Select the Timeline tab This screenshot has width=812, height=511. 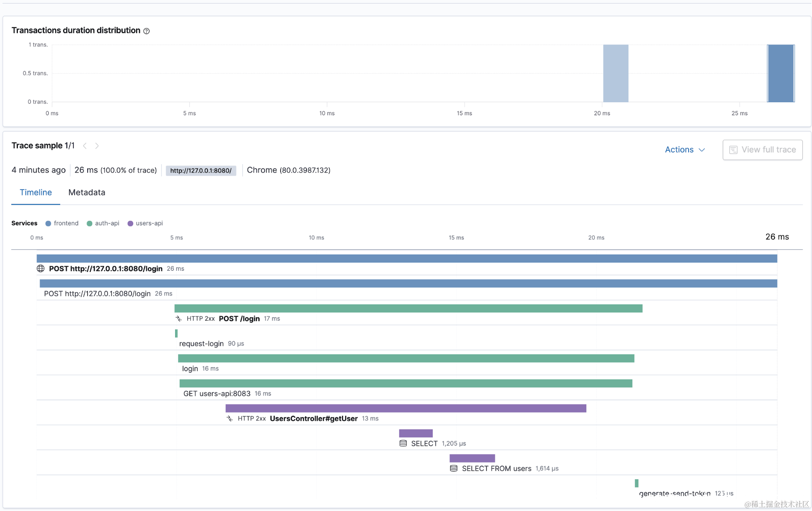36,192
